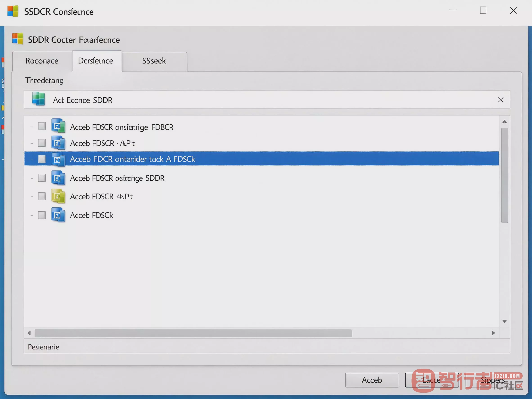Check the box for 'Acceb FDSCR onsfcrrige FDBCR'
The image size is (532, 399).
[x=42, y=126]
